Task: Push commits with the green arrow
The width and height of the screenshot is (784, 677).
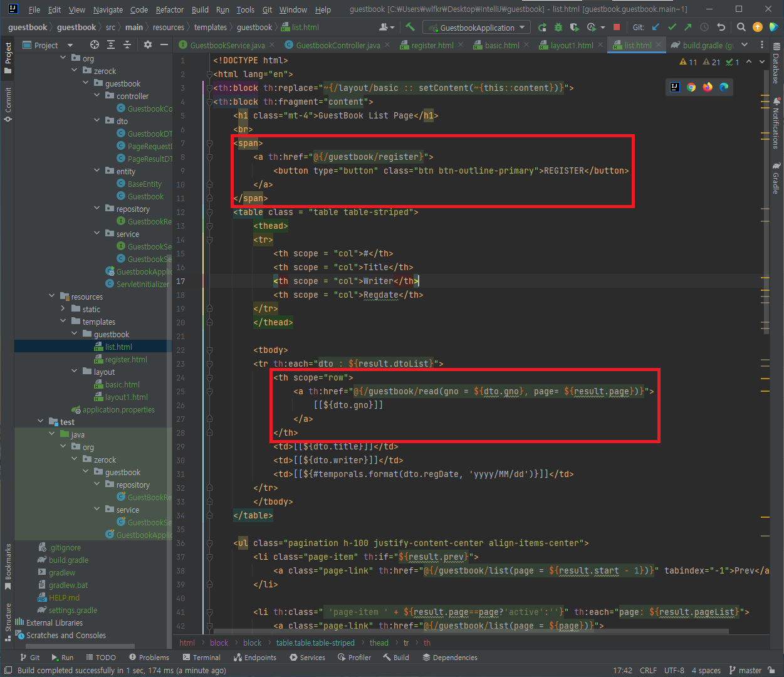Action: (x=688, y=27)
